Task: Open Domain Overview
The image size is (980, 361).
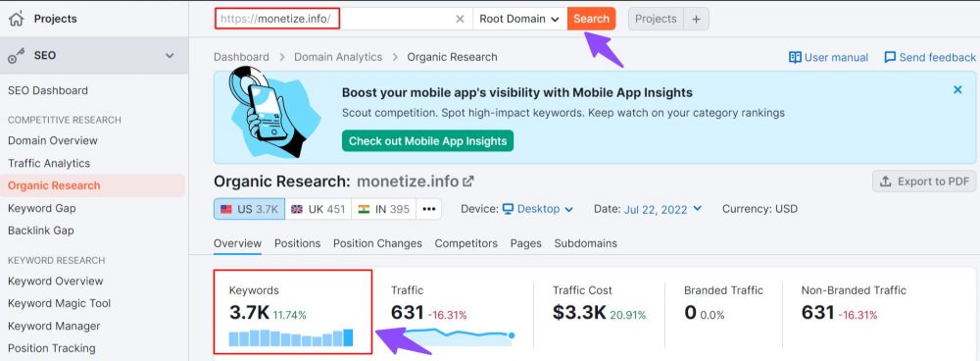Action: (53, 141)
